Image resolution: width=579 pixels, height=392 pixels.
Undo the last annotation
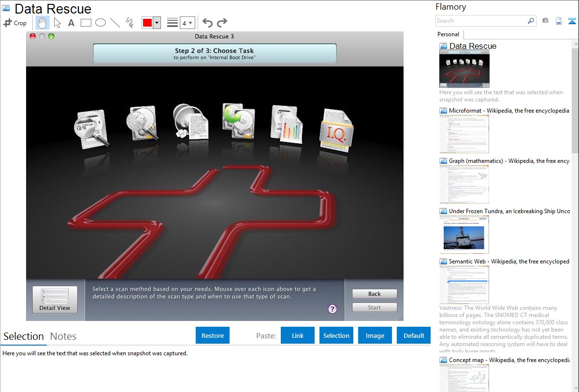207,23
